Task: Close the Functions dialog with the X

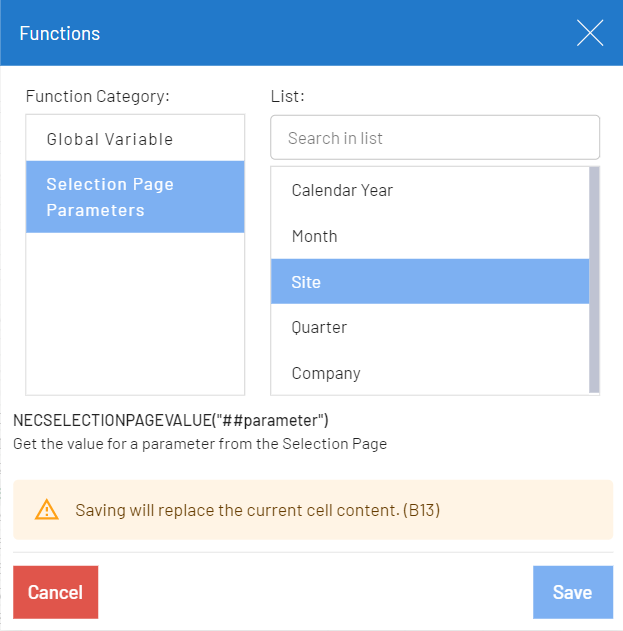Action: pyautogui.click(x=590, y=34)
